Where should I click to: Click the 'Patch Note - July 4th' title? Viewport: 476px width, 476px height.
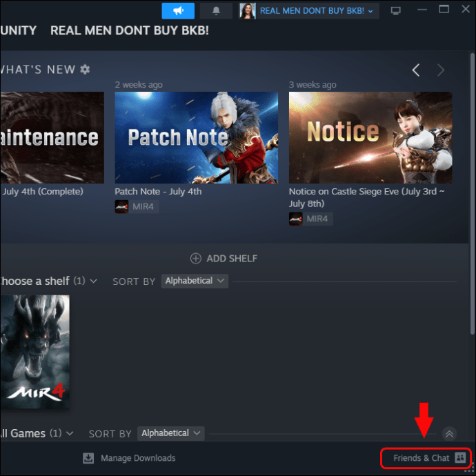click(158, 192)
